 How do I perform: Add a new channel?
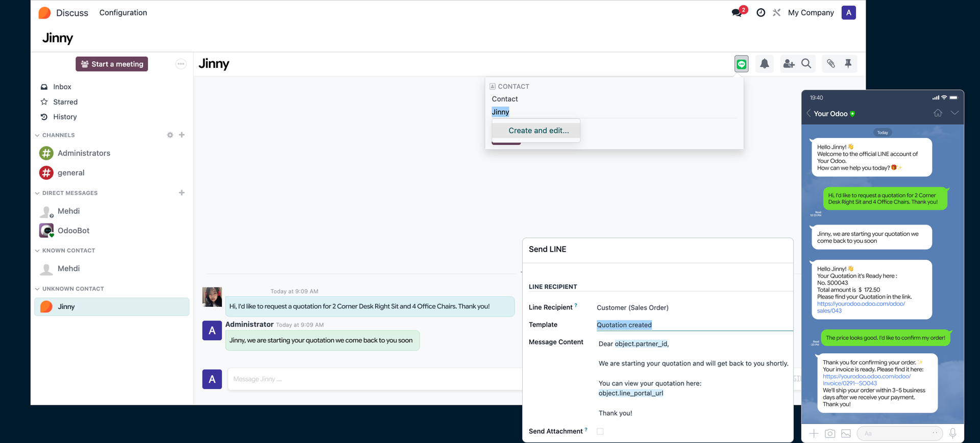(182, 135)
